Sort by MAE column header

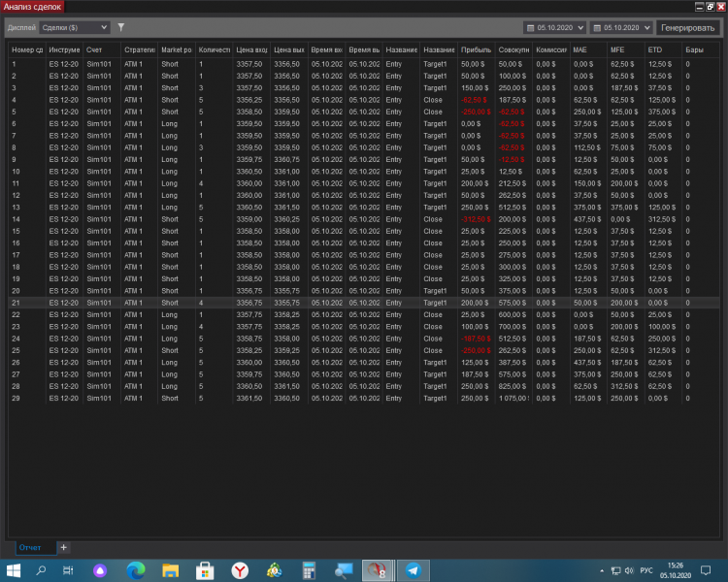[589, 49]
